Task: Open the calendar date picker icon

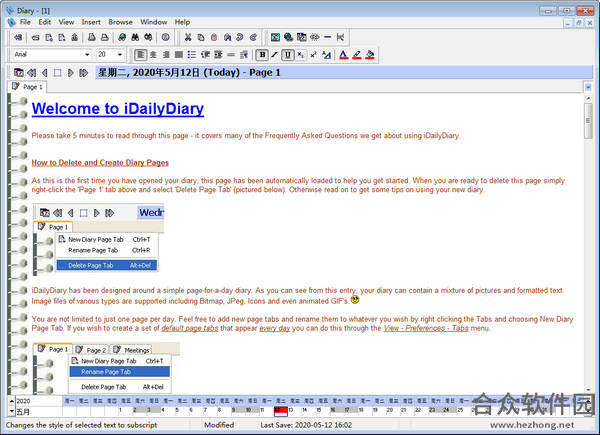Action: tap(18, 72)
